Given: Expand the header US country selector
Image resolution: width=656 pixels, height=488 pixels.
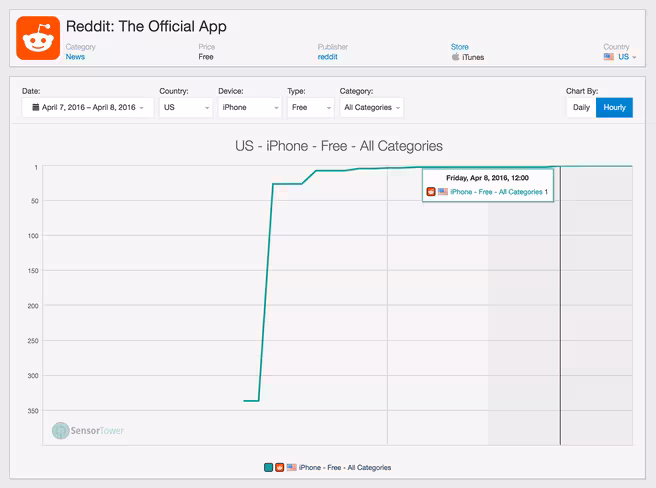Looking at the screenshot, I should (620, 57).
